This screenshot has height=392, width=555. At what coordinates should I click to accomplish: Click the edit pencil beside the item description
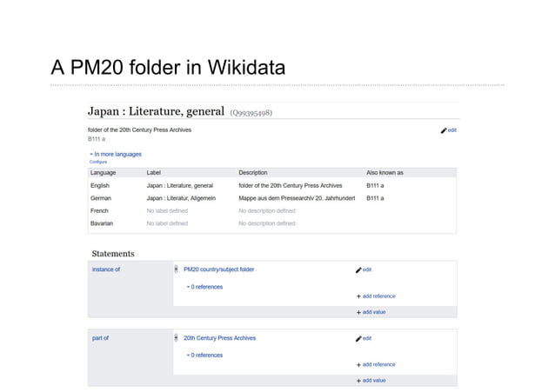[444, 130]
